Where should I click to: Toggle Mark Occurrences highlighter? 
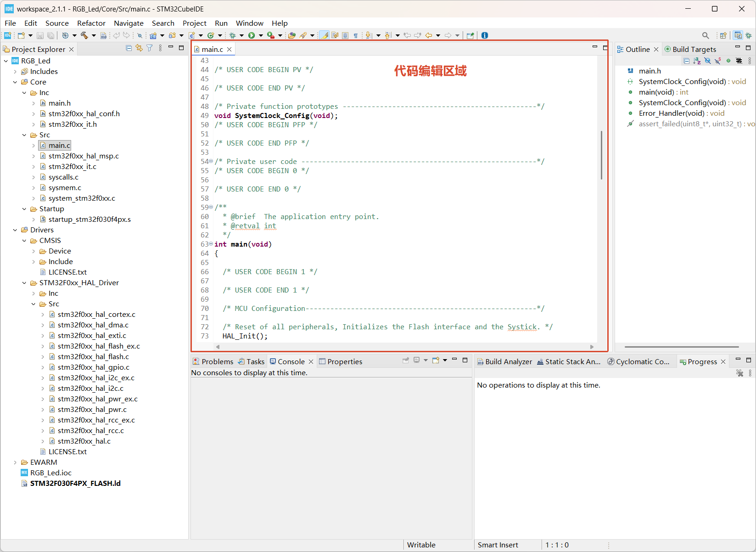[325, 35]
